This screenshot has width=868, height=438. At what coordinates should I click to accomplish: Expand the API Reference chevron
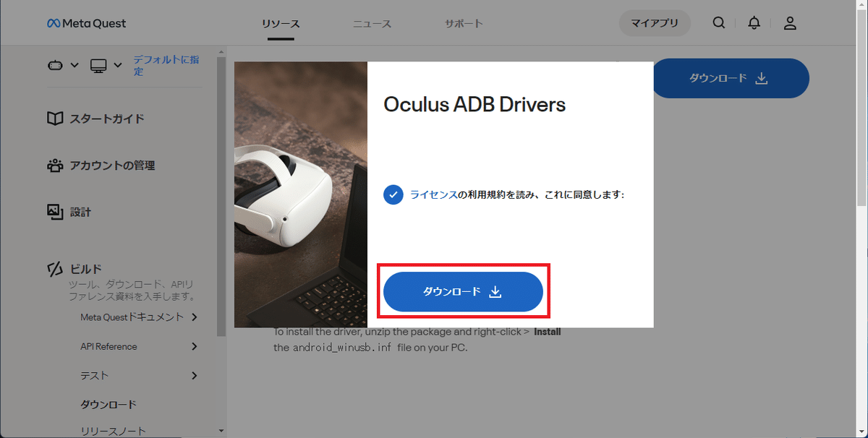(194, 346)
